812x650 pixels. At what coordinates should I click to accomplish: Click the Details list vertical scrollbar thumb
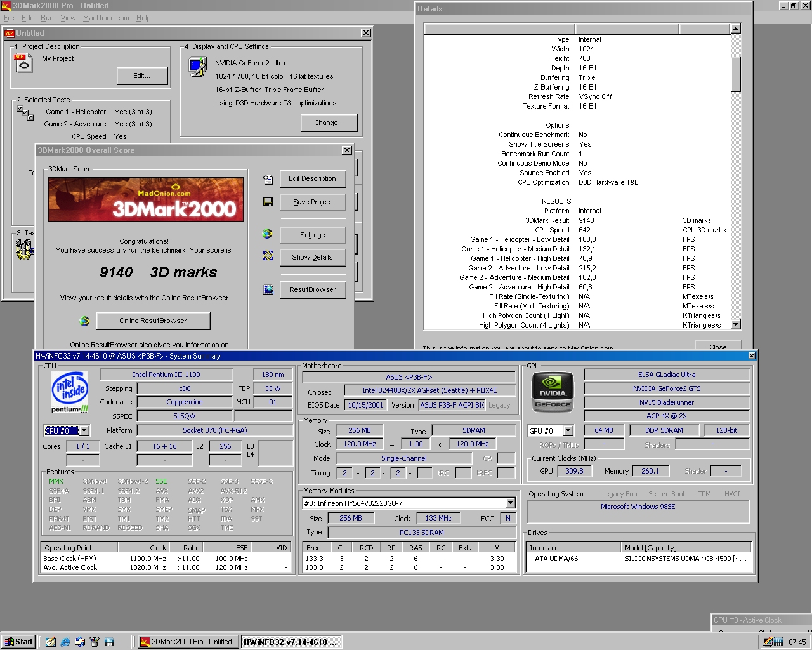pos(736,75)
